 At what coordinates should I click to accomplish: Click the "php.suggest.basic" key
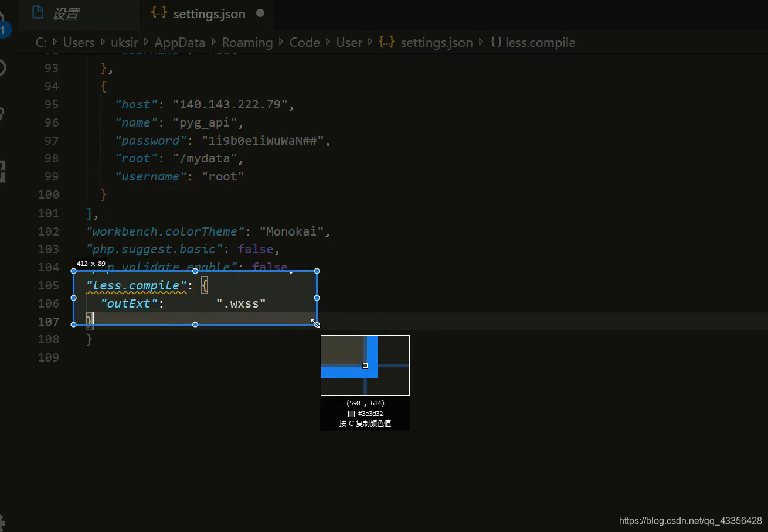pyautogui.click(x=154, y=249)
